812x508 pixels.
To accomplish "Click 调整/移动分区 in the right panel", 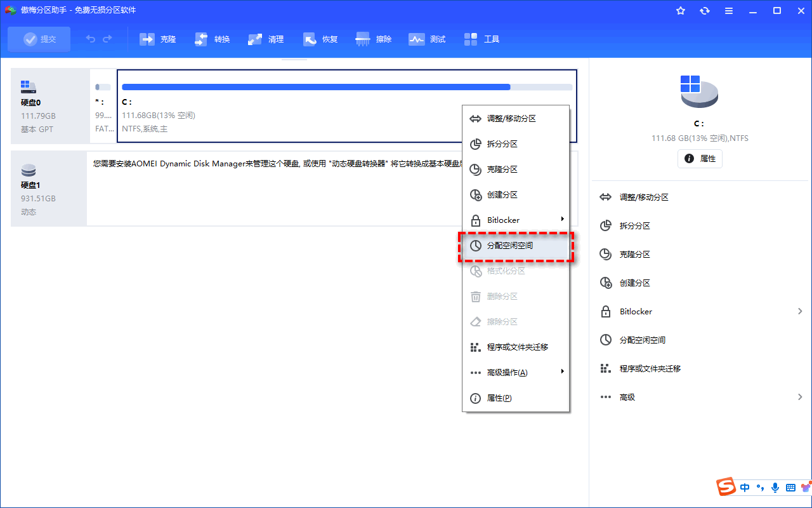I will tap(644, 197).
